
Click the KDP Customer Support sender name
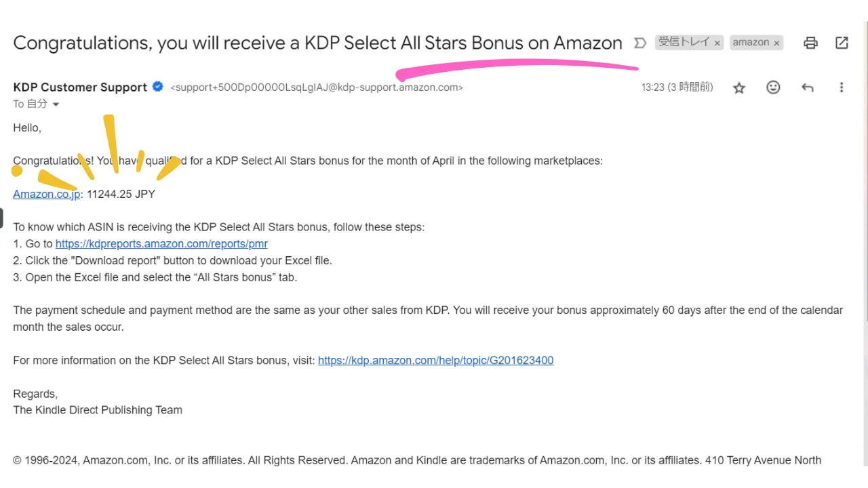80,87
